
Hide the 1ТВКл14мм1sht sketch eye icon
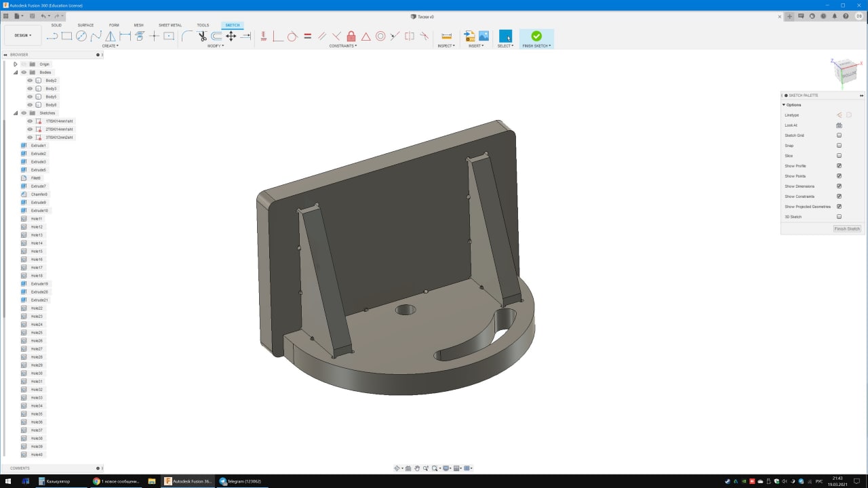coord(30,121)
